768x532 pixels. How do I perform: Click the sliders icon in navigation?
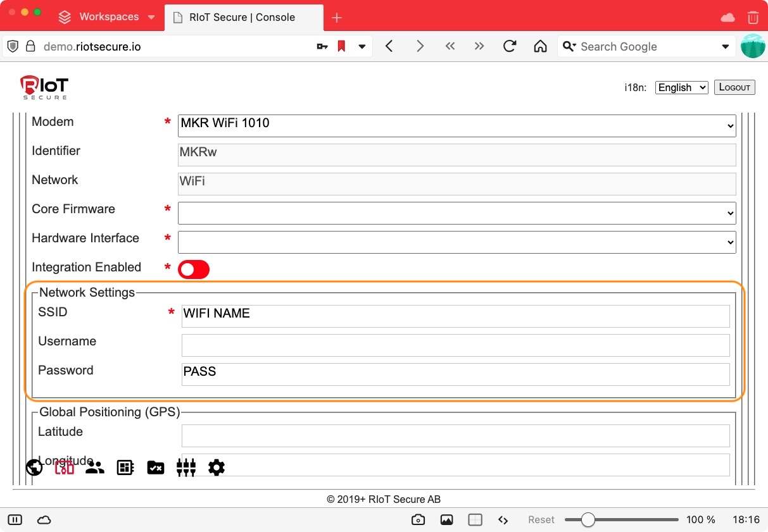tap(186, 467)
